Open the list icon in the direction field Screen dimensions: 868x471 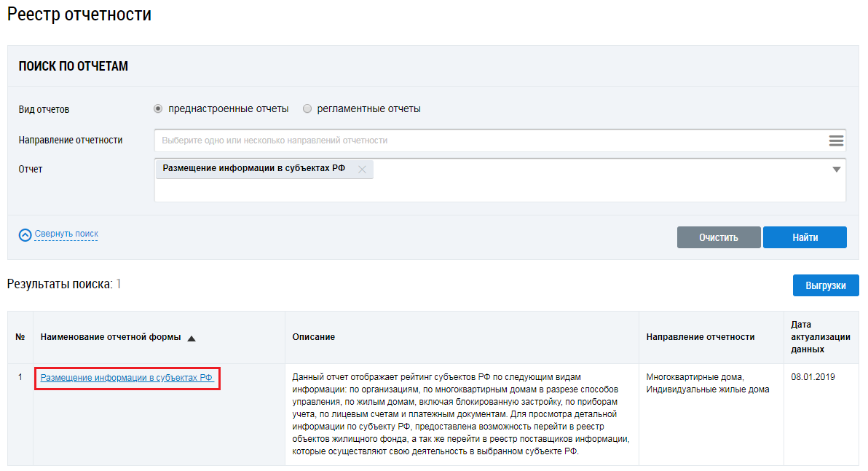coord(835,140)
